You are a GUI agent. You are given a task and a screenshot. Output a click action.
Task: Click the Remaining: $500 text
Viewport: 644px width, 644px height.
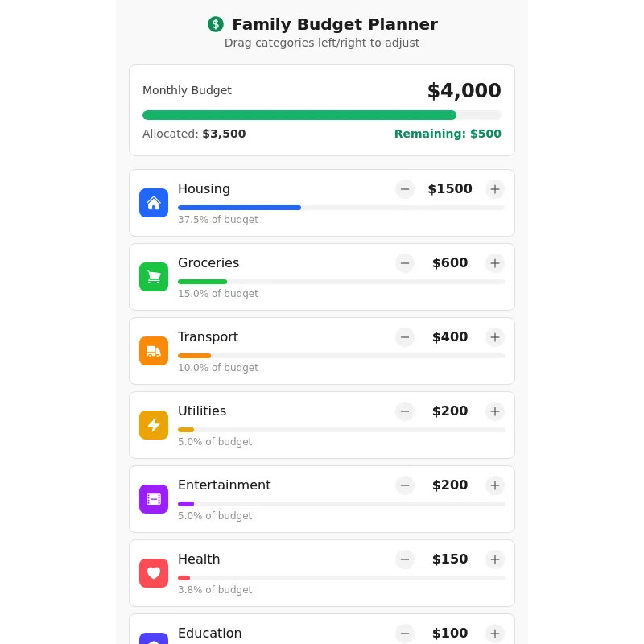tap(448, 134)
